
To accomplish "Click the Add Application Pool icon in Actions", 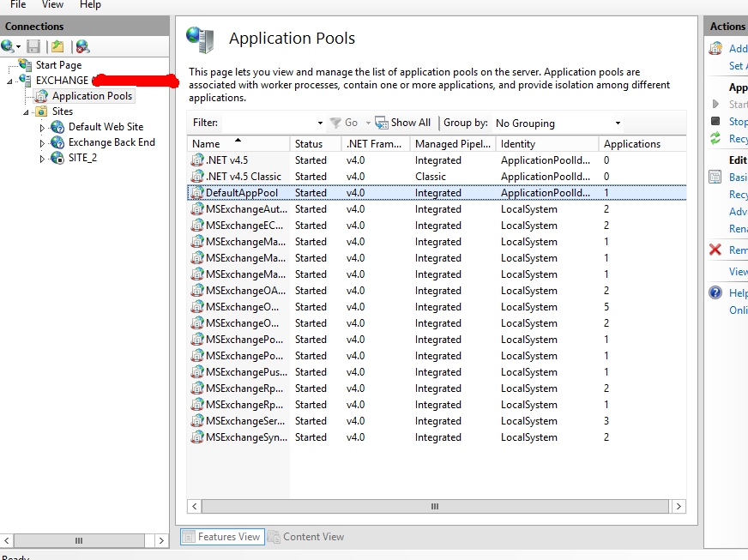I will [715, 48].
